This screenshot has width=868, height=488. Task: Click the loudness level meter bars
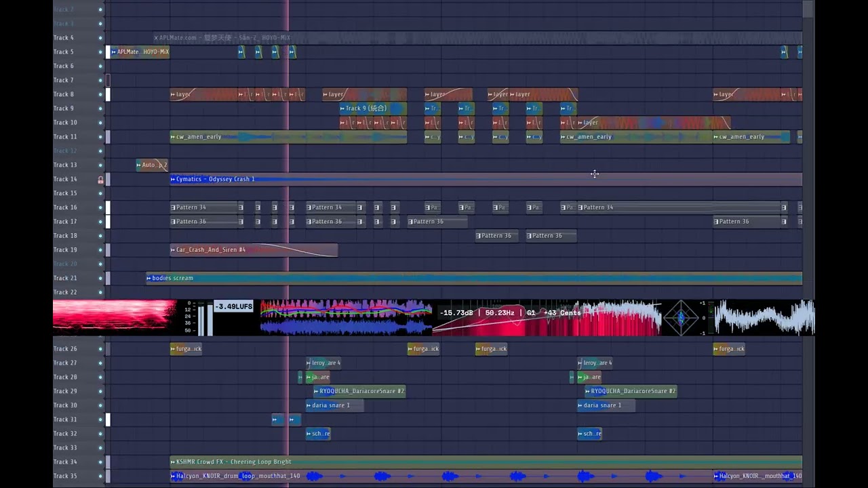tap(205, 319)
